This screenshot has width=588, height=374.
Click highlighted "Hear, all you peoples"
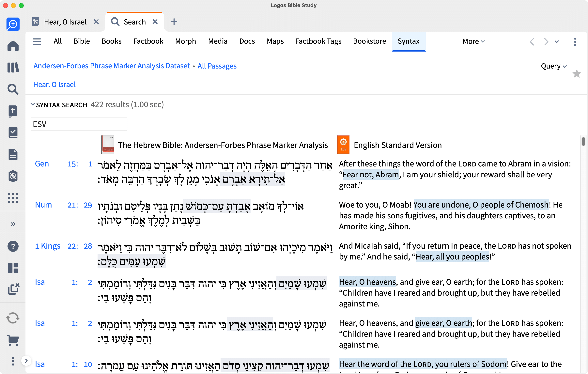point(452,257)
